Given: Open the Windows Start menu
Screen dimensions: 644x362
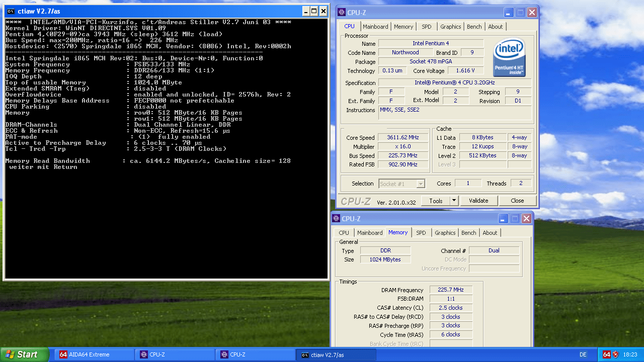Looking at the screenshot, I should (x=24, y=354).
